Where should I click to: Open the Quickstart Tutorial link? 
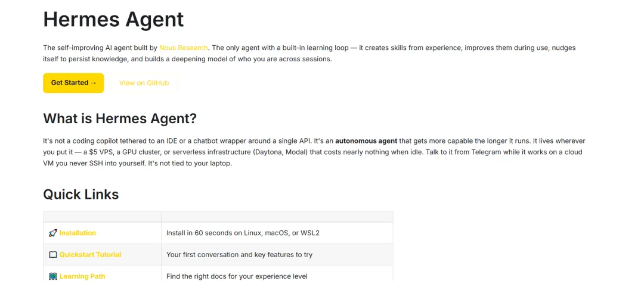click(x=90, y=254)
